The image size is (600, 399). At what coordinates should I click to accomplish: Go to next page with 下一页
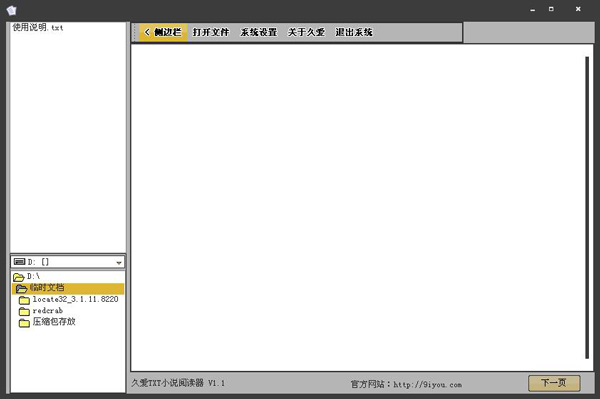coord(554,383)
